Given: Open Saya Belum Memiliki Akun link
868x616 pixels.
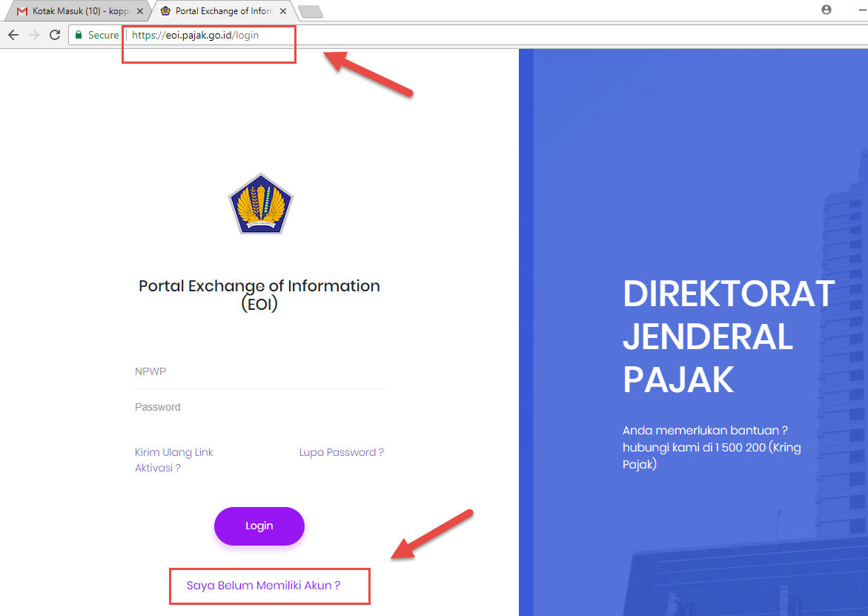Looking at the screenshot, I should pyautogui.click(x=263, y=586).
